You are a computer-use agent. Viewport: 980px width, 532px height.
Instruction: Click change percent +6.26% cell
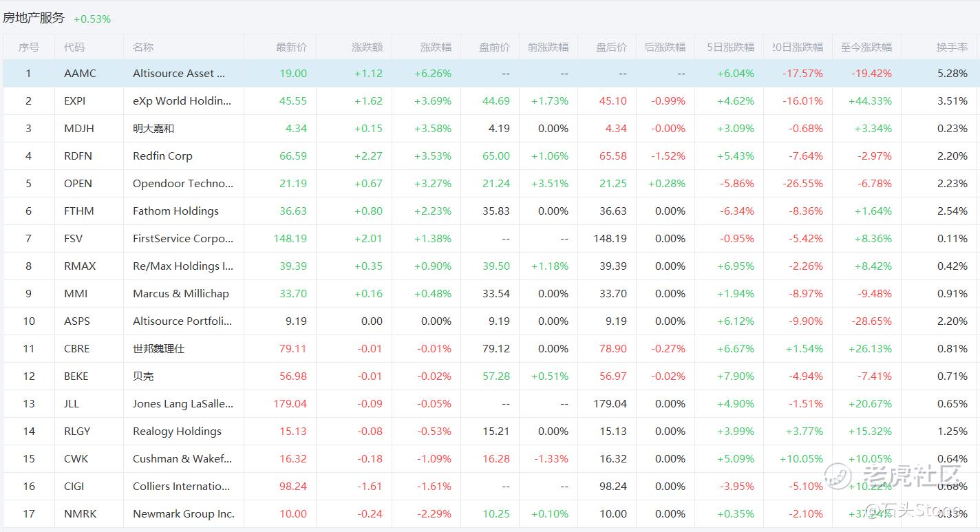pos(433,74)
